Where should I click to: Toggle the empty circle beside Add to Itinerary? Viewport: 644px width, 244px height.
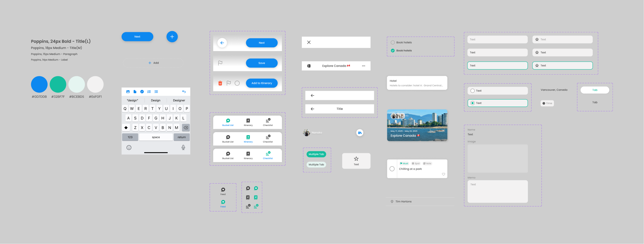(237, 83)
